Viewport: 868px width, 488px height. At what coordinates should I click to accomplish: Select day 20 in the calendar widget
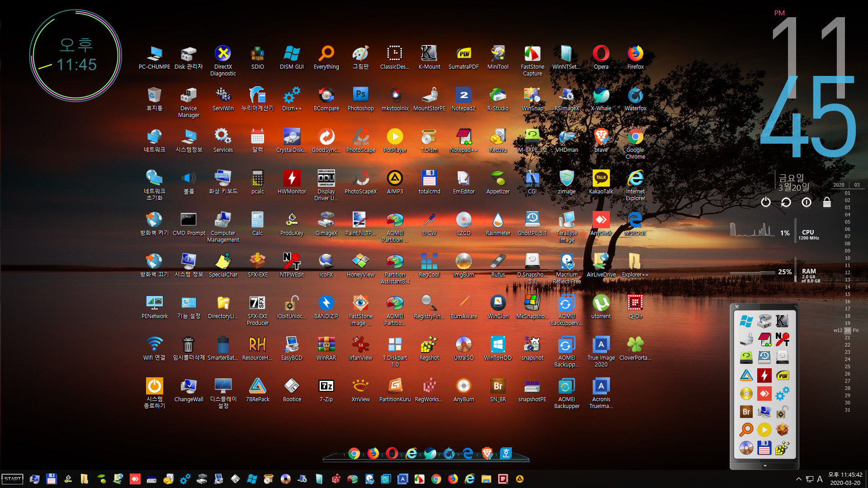pos(847,330)
